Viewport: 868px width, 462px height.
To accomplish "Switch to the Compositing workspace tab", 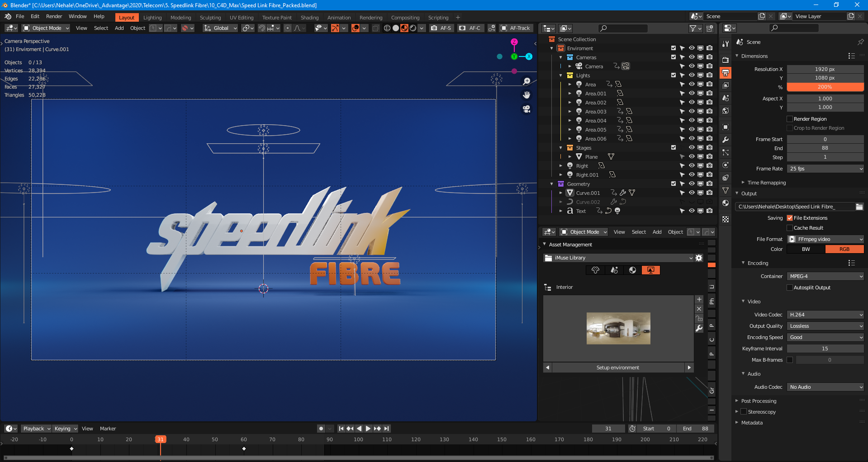I will pos(405,18).
